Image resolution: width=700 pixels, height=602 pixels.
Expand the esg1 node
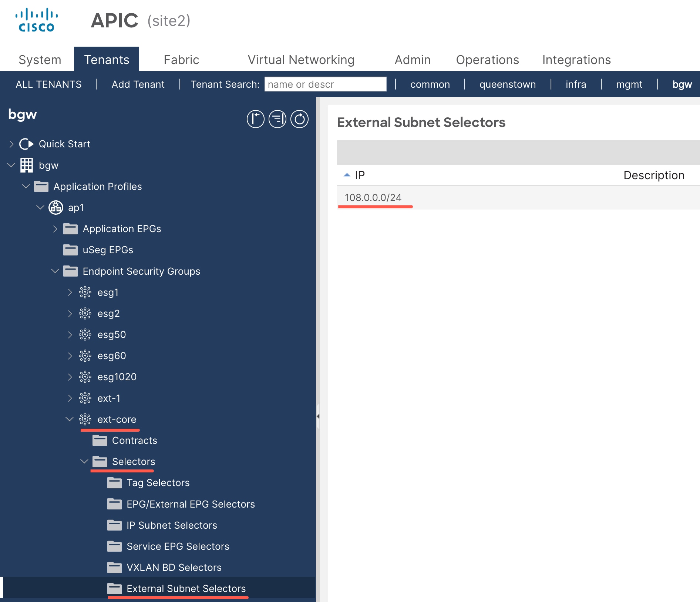click(x=70, y=292)
